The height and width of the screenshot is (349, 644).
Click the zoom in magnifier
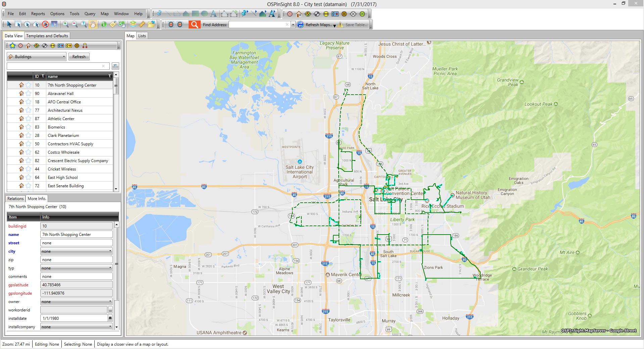[x=66, y=24]
